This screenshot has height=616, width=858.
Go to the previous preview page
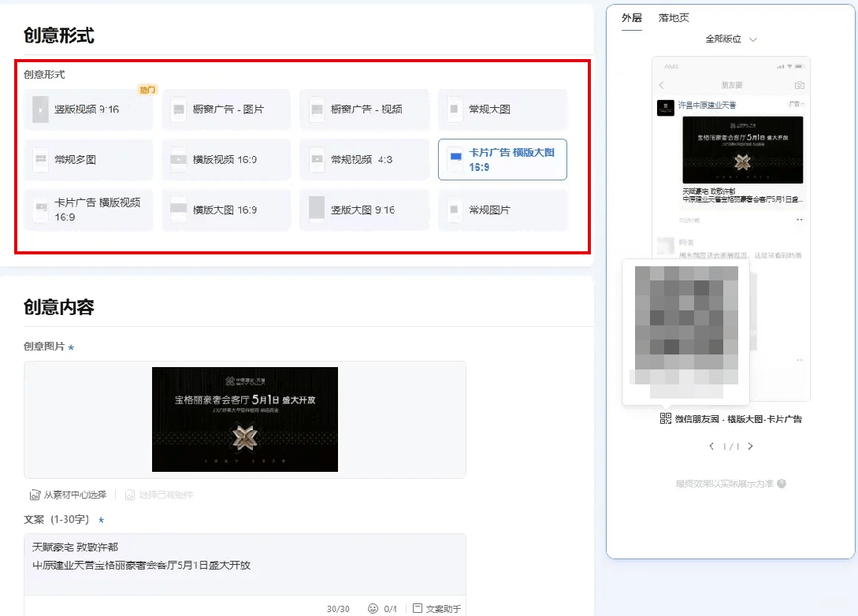click(x=711, y=447)
